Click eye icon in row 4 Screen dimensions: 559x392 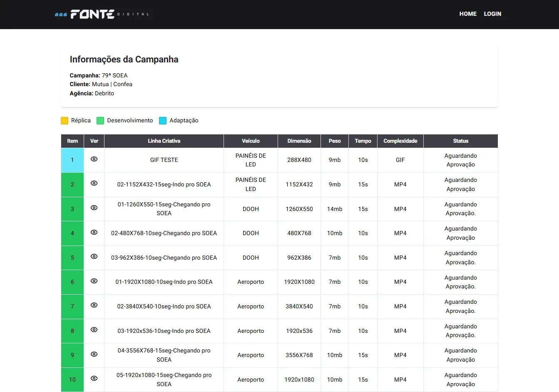tap(94, 232)
